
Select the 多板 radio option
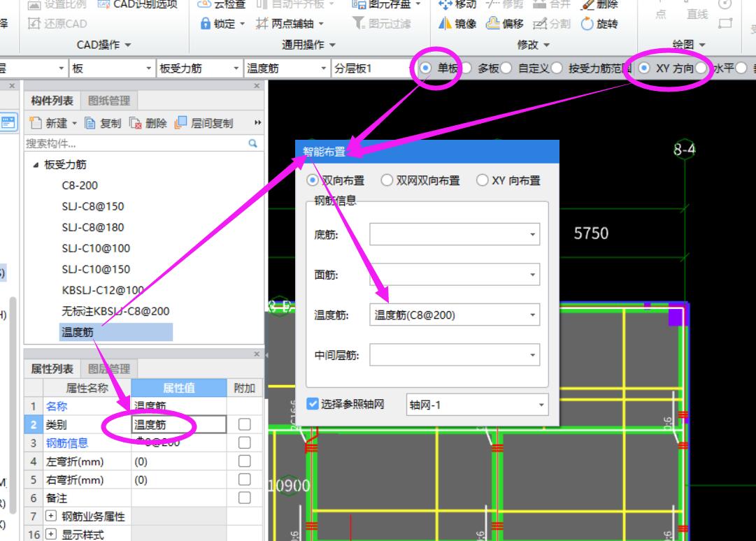(x=466, y=68)
